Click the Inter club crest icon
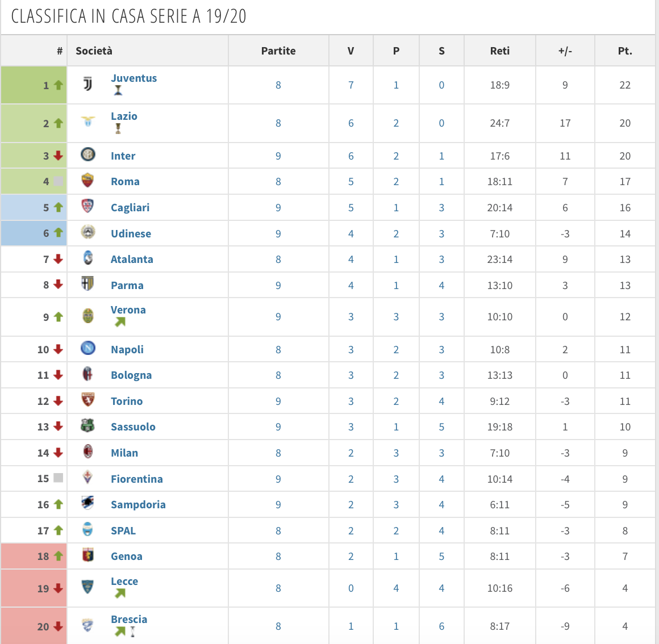Viewport: 659px width, 644px height. coord(87,154)
